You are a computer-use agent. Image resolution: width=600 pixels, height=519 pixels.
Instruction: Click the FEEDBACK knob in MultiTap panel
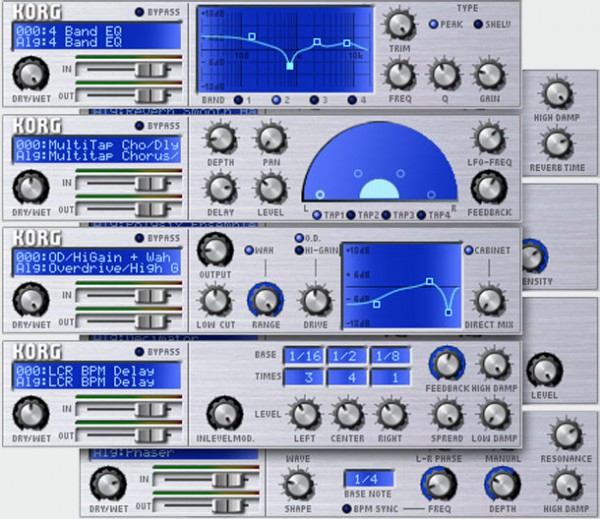489,188
